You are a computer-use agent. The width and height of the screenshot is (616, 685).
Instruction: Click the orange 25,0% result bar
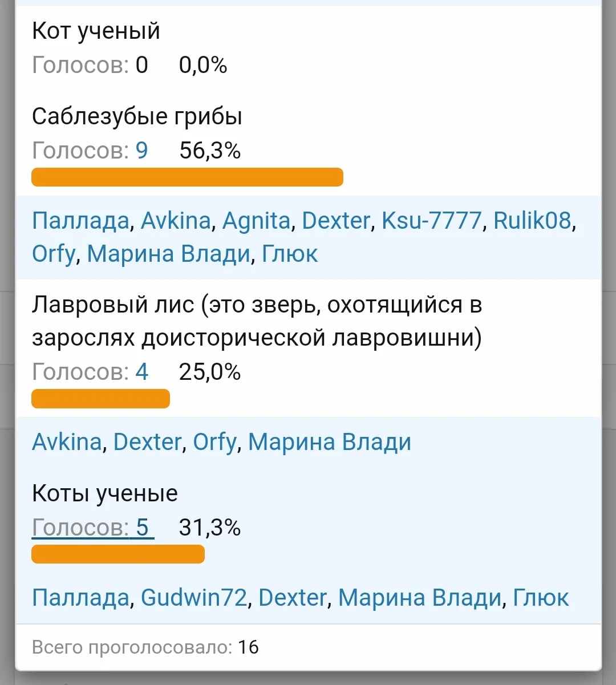click(100, 399)
